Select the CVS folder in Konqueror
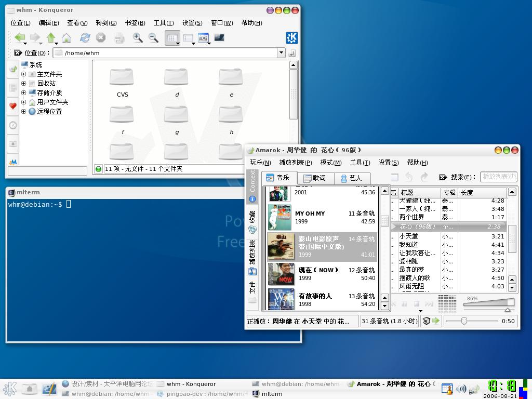Image resolution: width=532 pixels, height=399 pixels. [122, 83]
